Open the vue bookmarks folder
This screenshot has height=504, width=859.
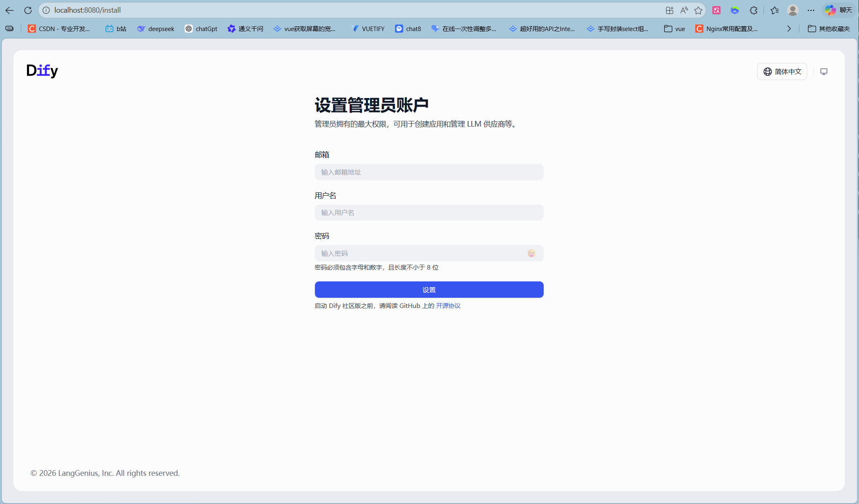pos(675,29)
